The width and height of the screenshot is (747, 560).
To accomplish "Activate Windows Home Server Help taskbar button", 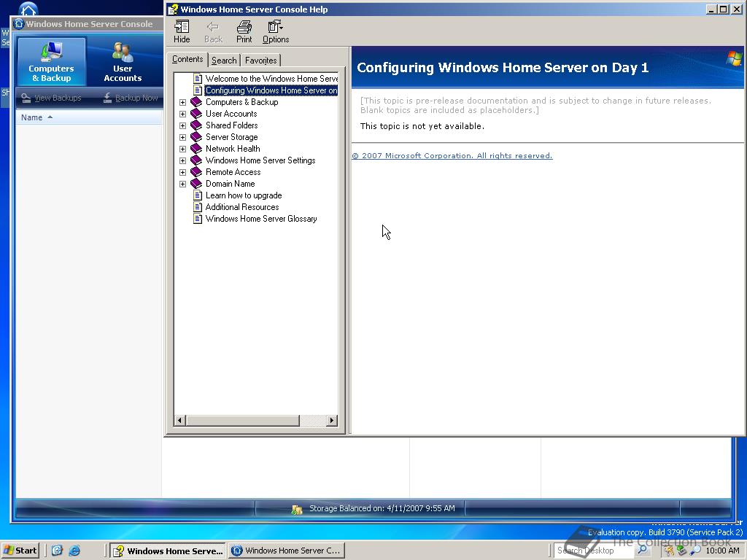I will click(168, 551).
